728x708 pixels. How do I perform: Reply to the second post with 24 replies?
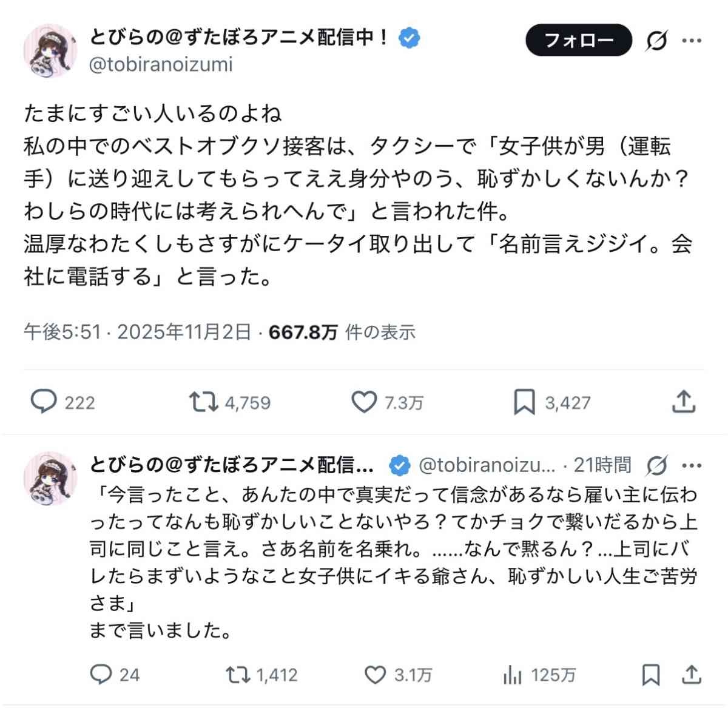[x=101, y=675]
